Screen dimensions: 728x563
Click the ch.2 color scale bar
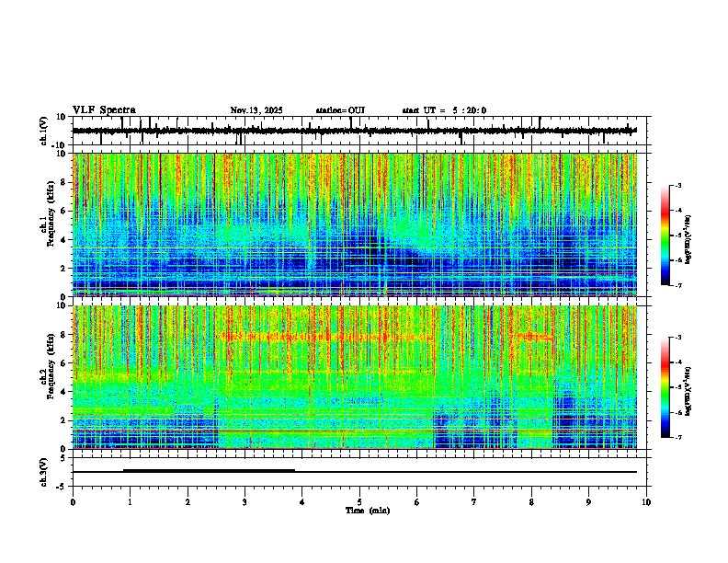665,387
